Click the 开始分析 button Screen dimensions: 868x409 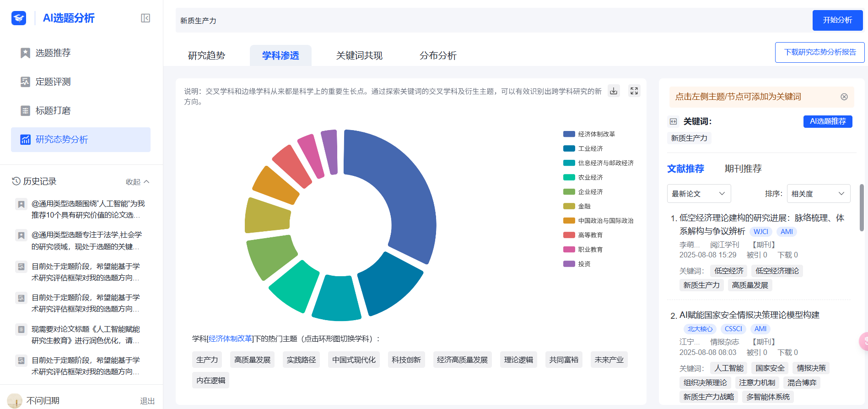(x=837, y=20)
